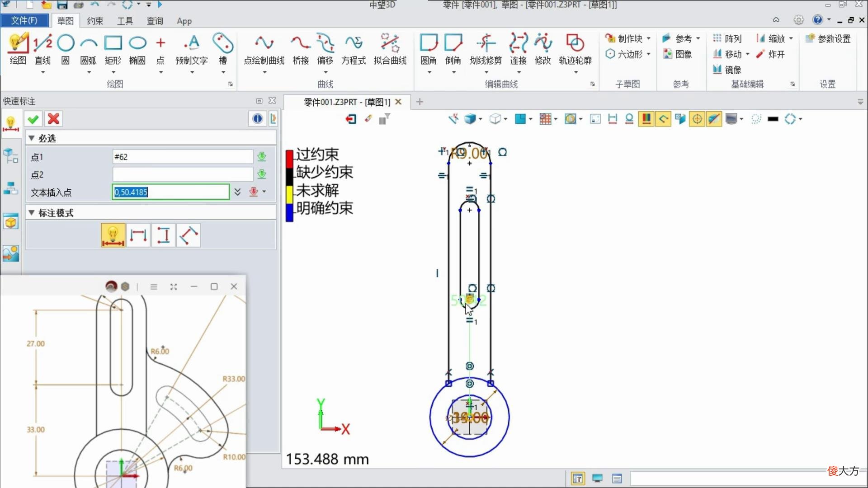The height and width of the screenshot is (488, 868).
Task: Select the 划线修剪 trim tool
Action: pos(486,49)
